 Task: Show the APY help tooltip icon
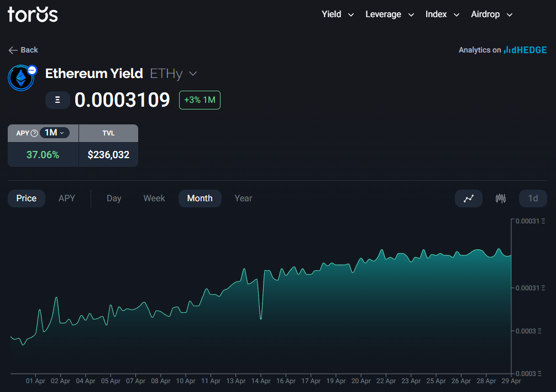tap(34, 133)
